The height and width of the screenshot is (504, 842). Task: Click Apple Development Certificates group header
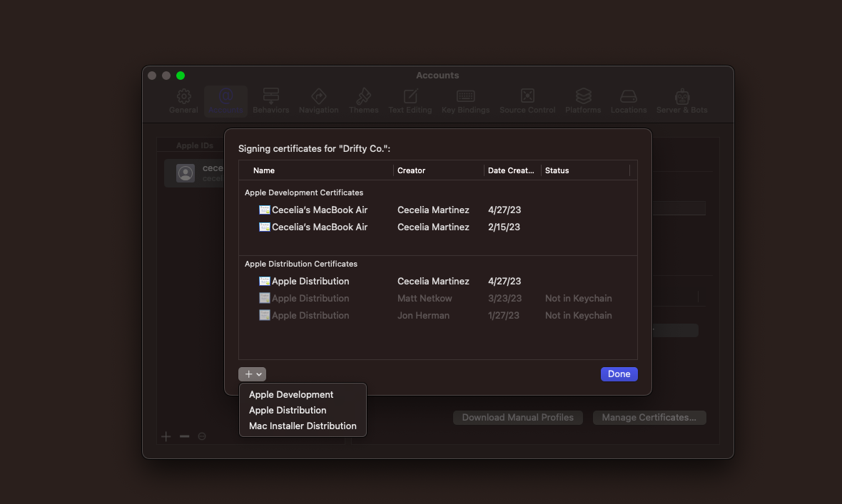point(304,192)
